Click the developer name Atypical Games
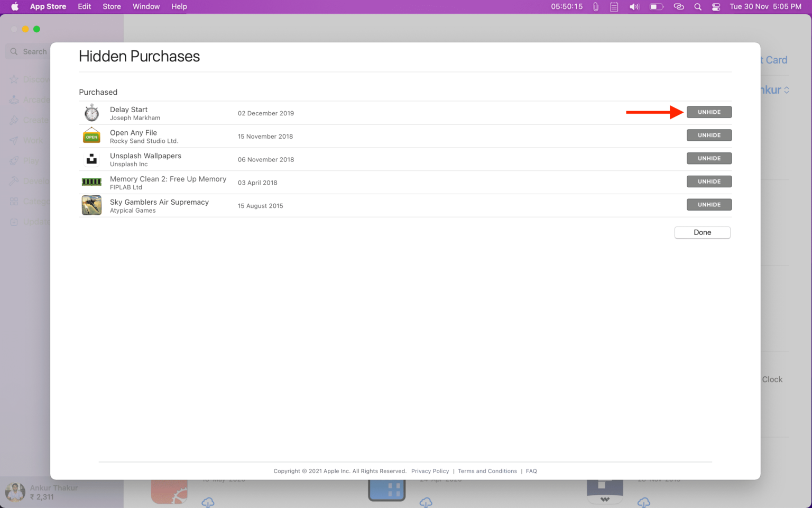The image size is (812, 508). (133, 211)
